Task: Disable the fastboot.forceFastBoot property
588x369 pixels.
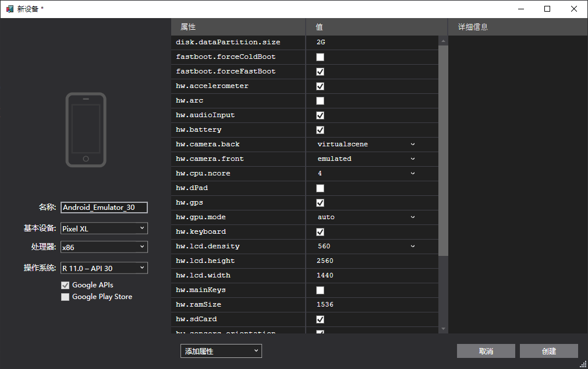Action: point(320,71)
